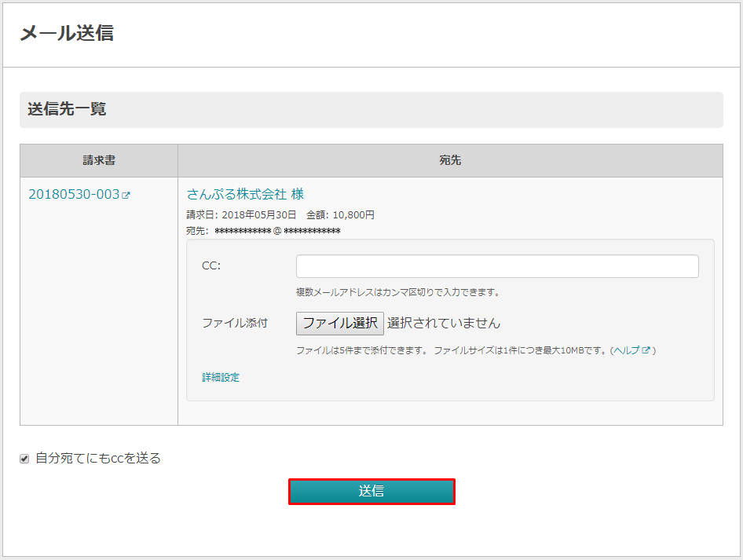This screenshot has width=743, height=560.
Task: Select the 請求書 column header
Action: [x=99, y=160]
